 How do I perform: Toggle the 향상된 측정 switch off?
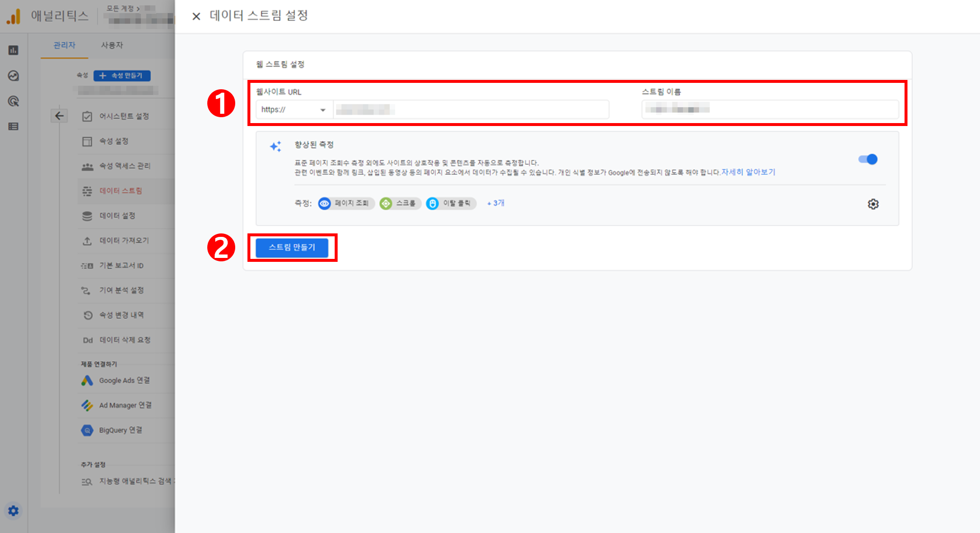868,159
